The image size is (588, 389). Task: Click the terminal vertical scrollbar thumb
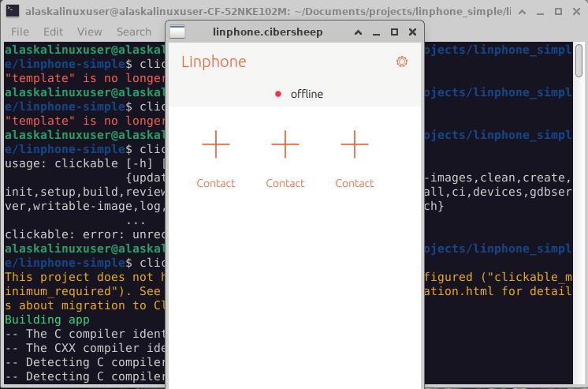[x=579, y=61]
